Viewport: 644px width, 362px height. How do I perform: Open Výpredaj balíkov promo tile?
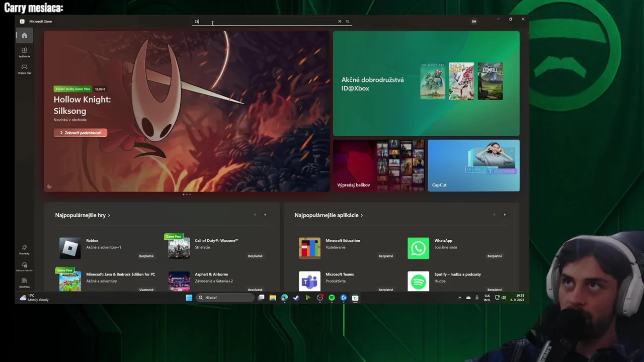tap(378, 165)
